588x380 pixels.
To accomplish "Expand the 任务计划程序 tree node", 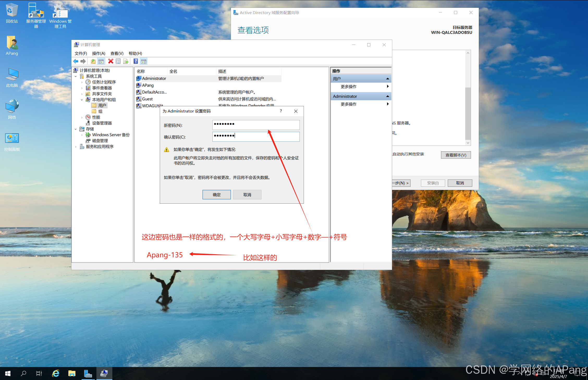I will click(x=82, y=82).
